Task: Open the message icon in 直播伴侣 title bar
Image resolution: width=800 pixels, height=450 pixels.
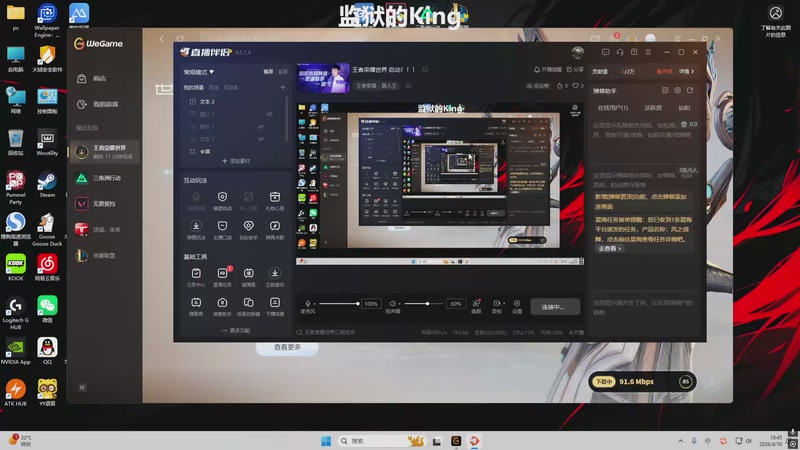Action: point(606,52)
